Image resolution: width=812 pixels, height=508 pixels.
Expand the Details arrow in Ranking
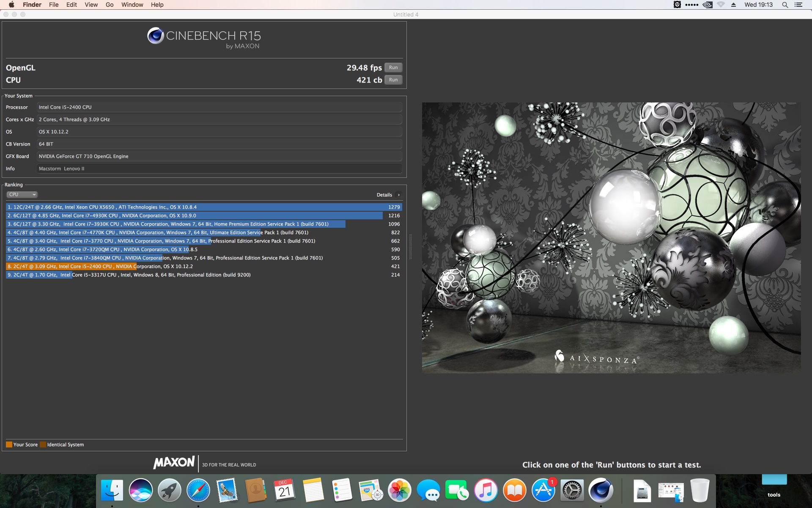[x=398, y=195]
